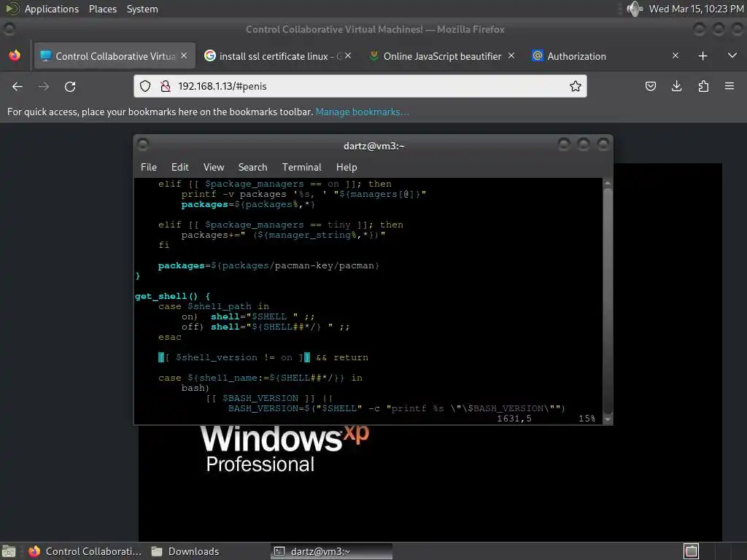
Task: Open the terminal Edit menu
Action: coord(179,167)
